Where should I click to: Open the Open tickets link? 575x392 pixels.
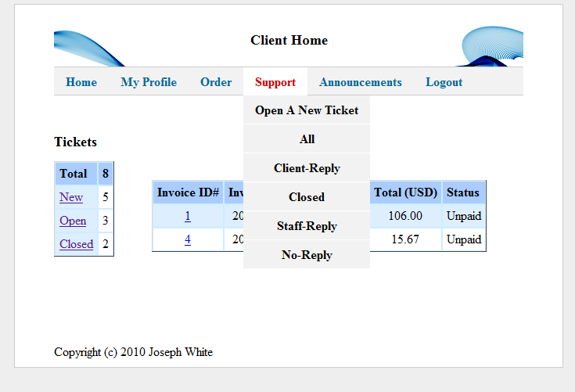[x=73, y=221]
